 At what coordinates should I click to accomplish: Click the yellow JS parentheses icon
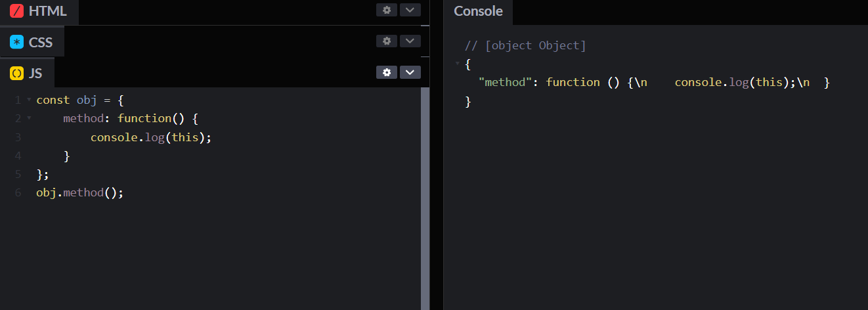(x=16, y=74)
